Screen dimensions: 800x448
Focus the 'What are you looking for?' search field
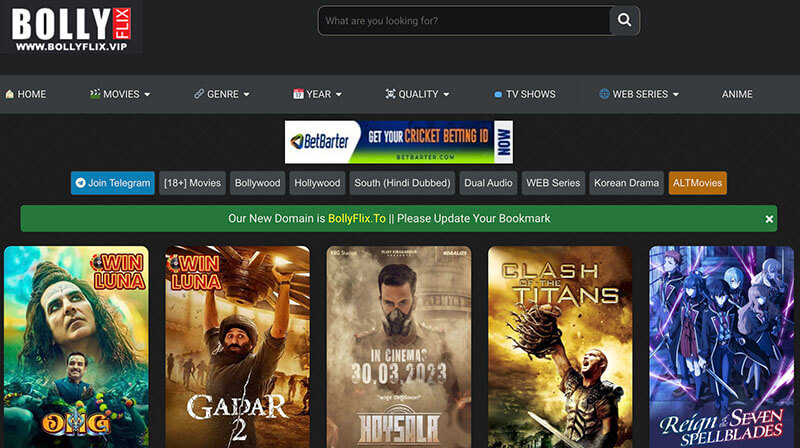[x=464, y=20]
